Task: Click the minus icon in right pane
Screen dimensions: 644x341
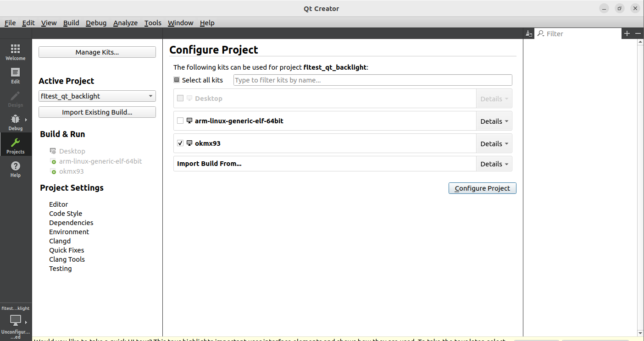Action: coord(638,33)
